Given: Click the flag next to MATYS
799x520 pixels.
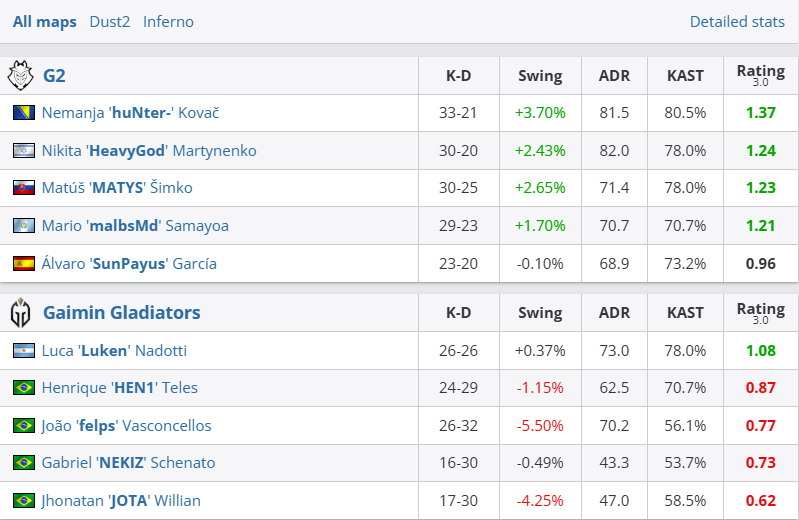Looking at the screenshot, I should (24, 188).
